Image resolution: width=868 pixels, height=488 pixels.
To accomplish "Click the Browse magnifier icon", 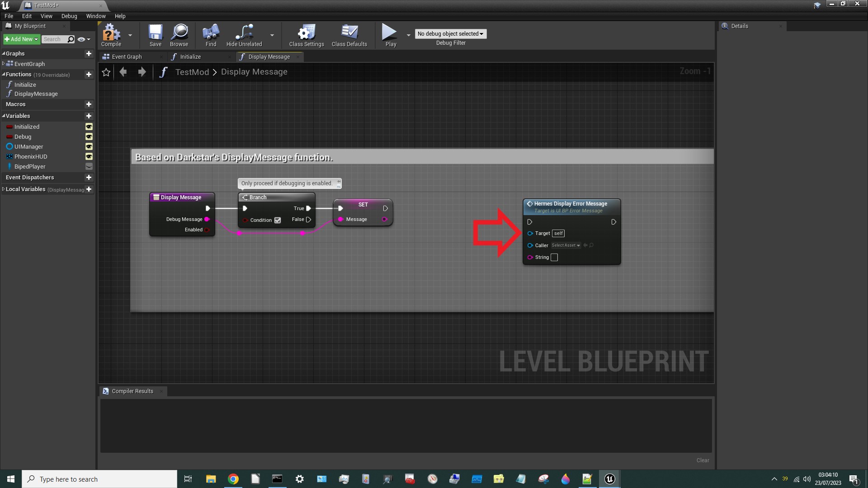I will (179, 35).
